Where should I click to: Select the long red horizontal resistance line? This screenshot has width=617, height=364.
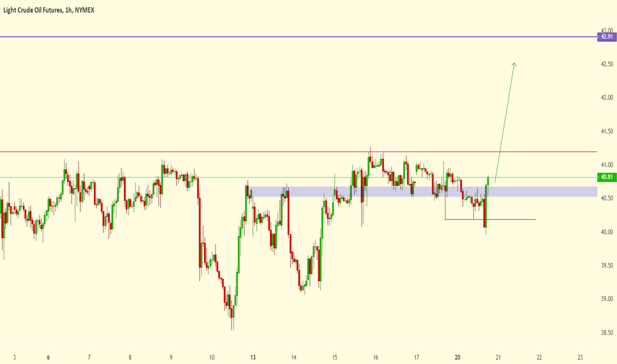[299, 152]
